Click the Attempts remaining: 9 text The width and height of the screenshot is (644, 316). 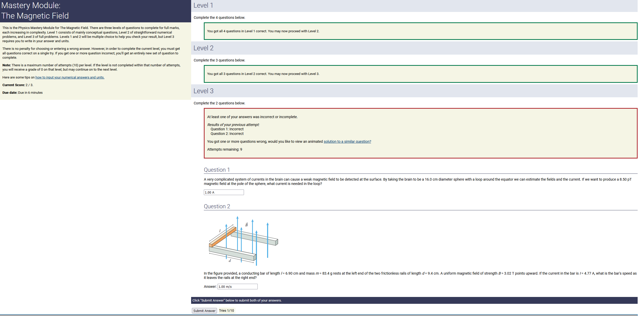[224, 149]
